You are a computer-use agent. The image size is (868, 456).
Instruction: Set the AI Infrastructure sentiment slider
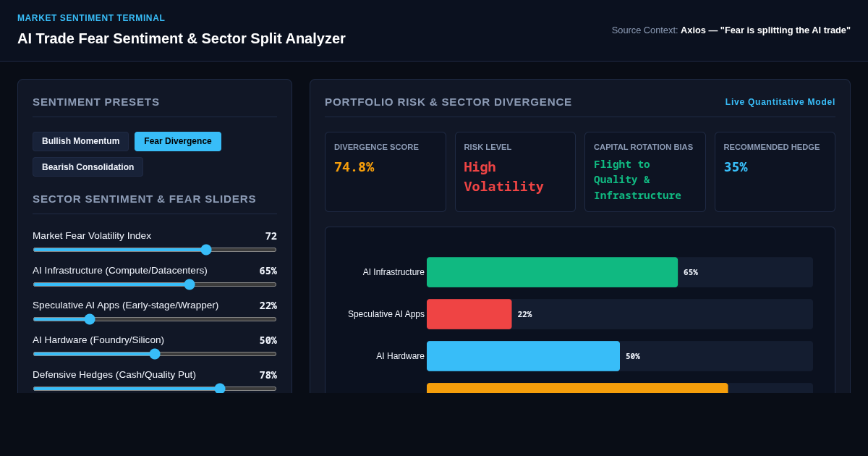tap(155, 284)
